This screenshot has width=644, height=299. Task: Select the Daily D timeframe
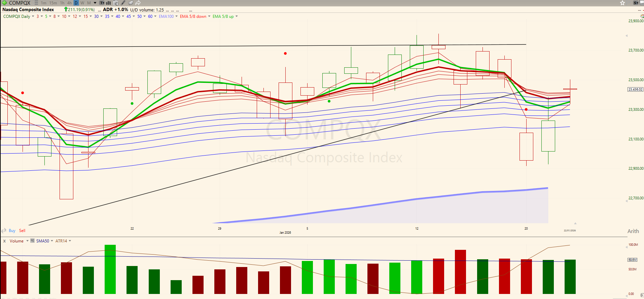point(76,3)
